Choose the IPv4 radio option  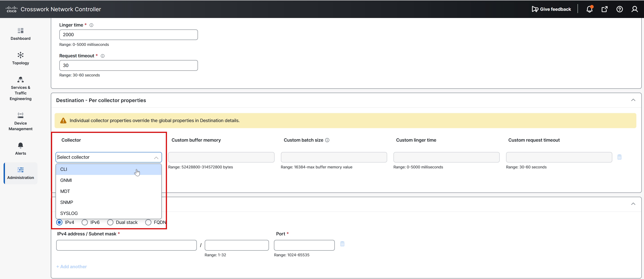tap(59, 222)
